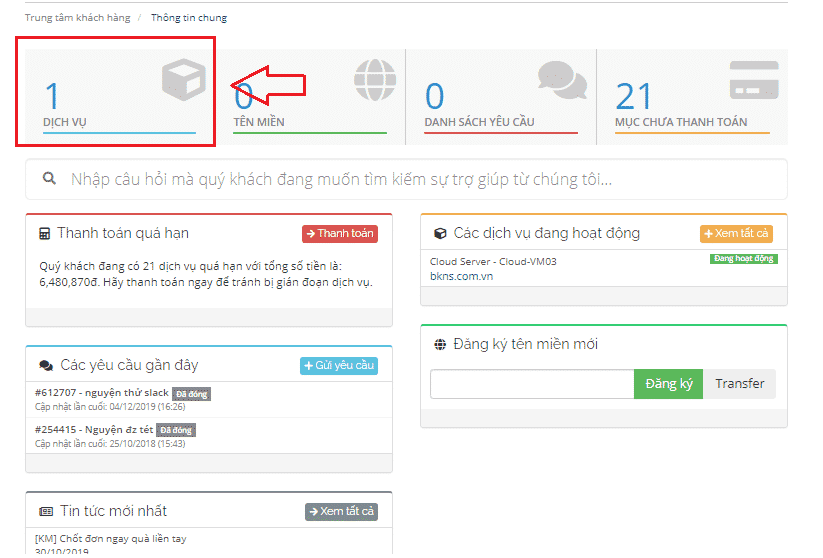
Task: Click the search magnifier icon
Action: (x=49, y=179)
